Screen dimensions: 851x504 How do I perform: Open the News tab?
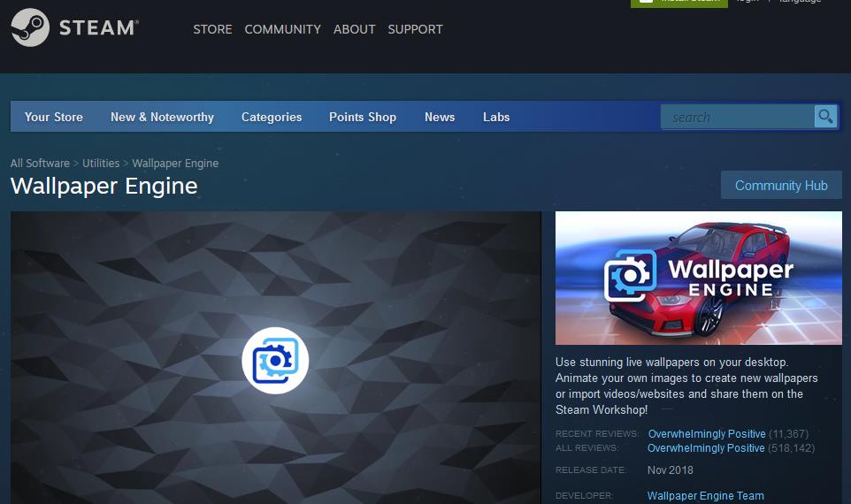coord(440,117)
